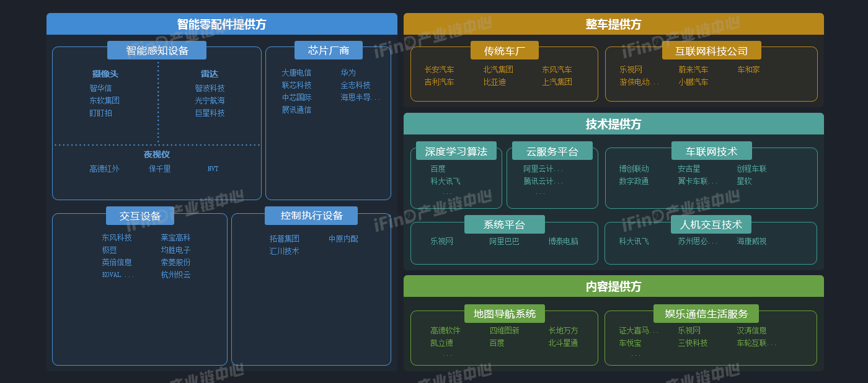
Task: Click the 摄像头 sub-heading
Action: pyautogui.click(x=105, y=74)
